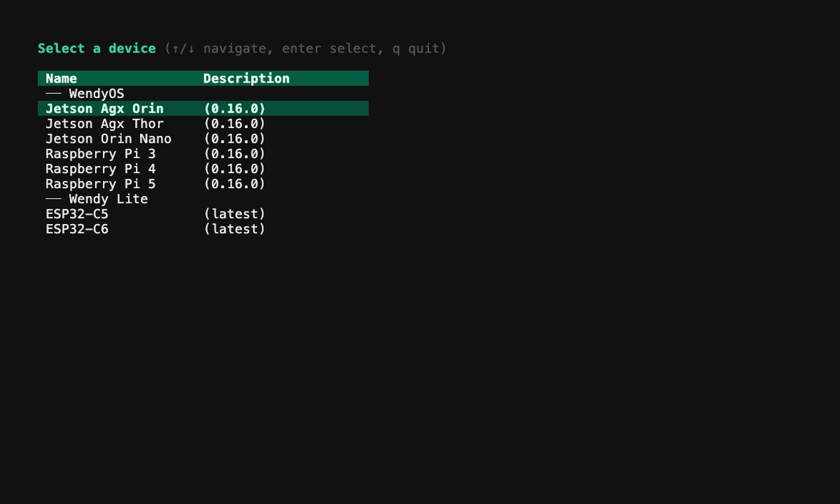This screenshot has width=840, height=504.
Task: Click version 0.16.0 next to Raspberry Pi 5
Action: (x=234, y=184)
